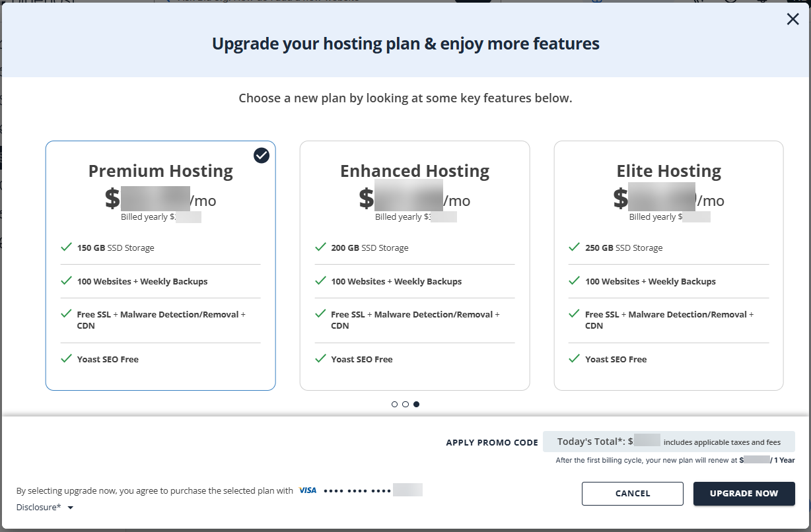Click the green check beside 150 GB SSD Storage
Viewport: 811px width, 532px height.
66,246
